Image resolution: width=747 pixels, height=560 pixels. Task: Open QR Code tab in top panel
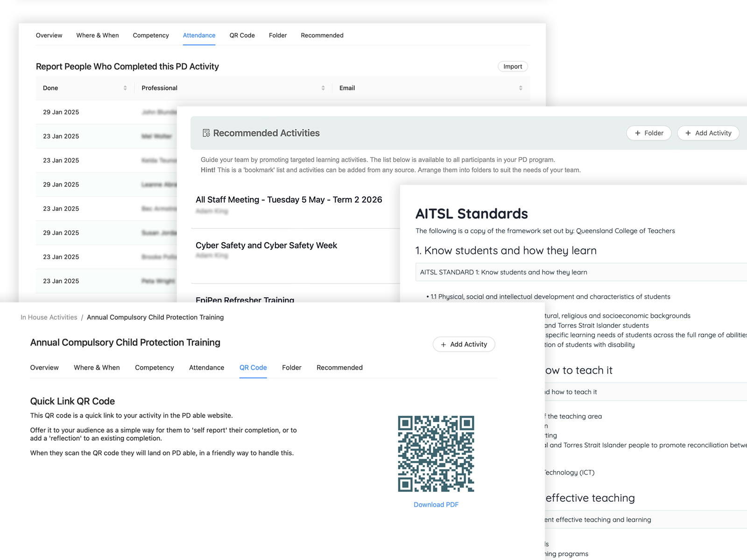(242, 35)
